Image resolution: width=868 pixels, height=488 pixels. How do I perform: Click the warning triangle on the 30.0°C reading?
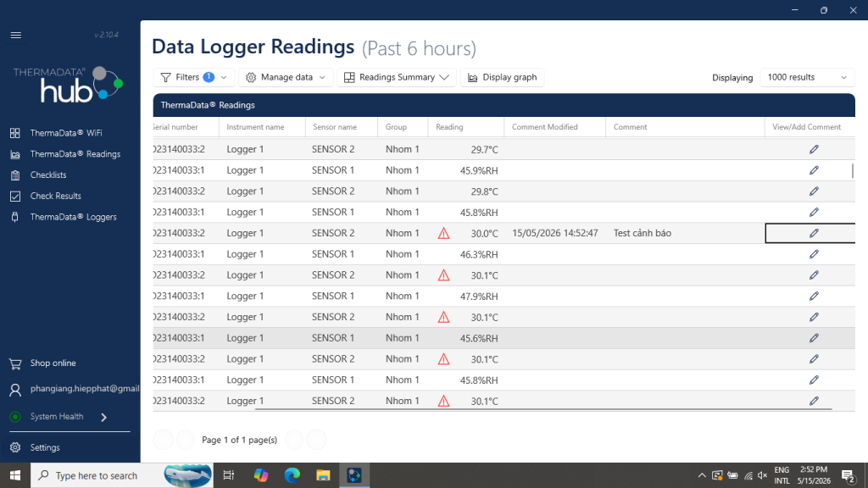[443, 234]
